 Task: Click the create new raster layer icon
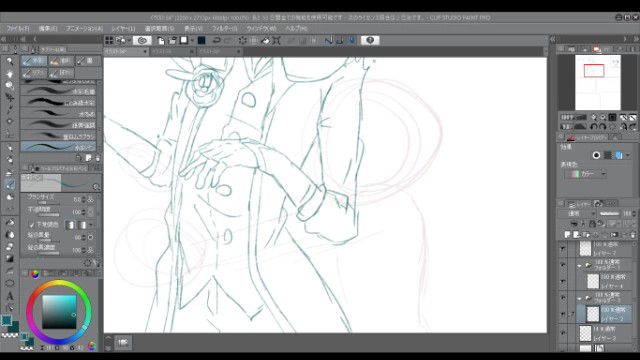coord(567,235)
